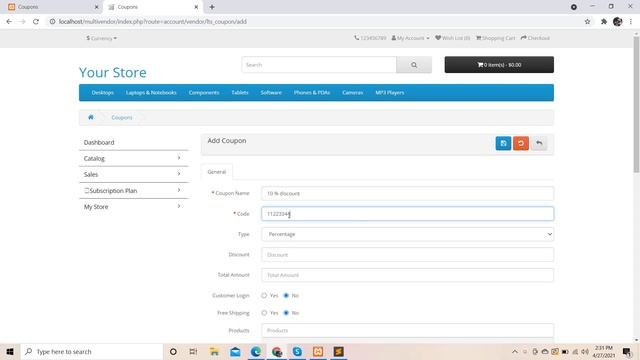Open the Chrome profile avatar

[618, 22]
